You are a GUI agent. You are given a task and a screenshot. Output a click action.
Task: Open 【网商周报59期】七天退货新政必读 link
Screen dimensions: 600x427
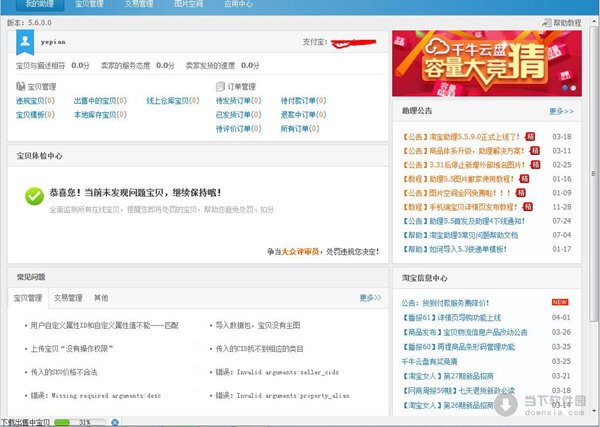pyautogui.click(x=458, y=391)
